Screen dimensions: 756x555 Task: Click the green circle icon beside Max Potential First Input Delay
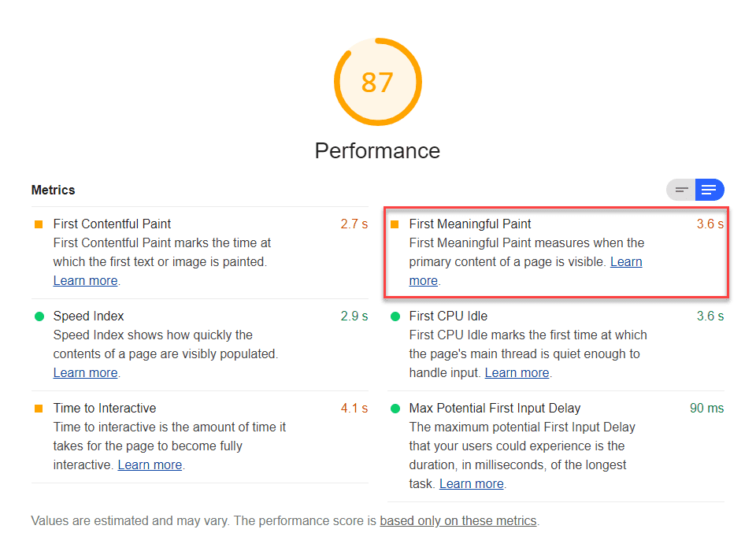394,408
